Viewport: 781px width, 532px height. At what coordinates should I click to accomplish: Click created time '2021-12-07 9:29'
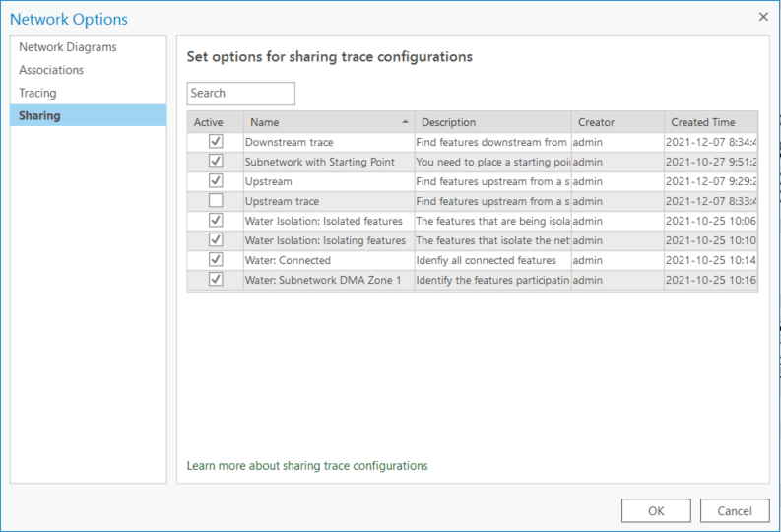(711, 181)
